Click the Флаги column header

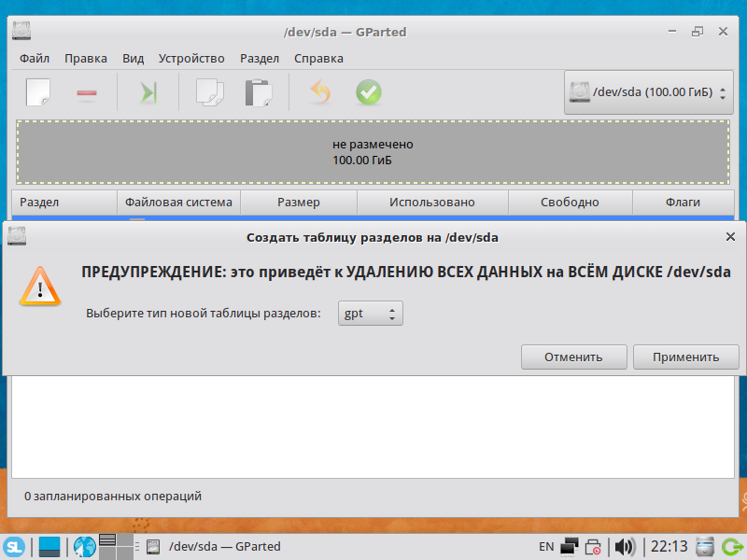click(x=683, y=203)
